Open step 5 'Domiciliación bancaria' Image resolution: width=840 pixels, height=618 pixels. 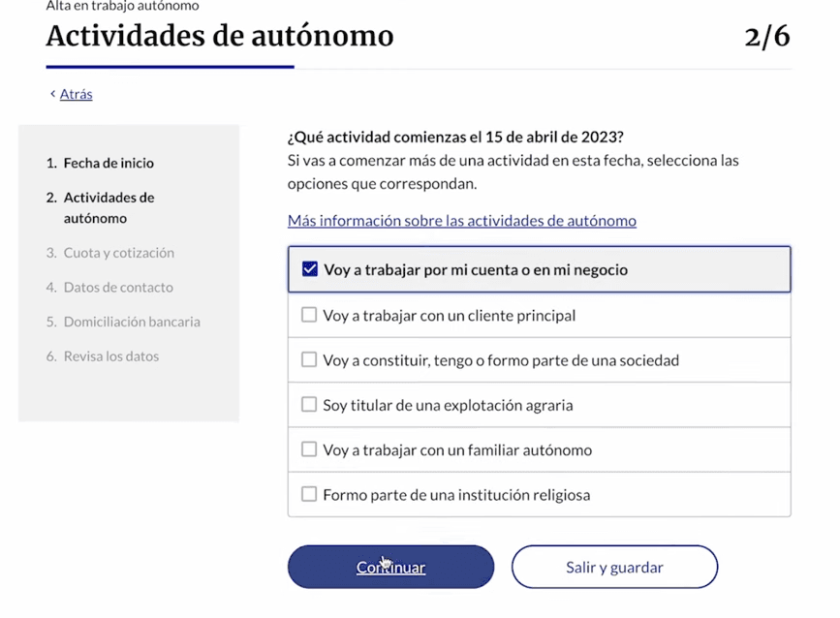point(132,322)
